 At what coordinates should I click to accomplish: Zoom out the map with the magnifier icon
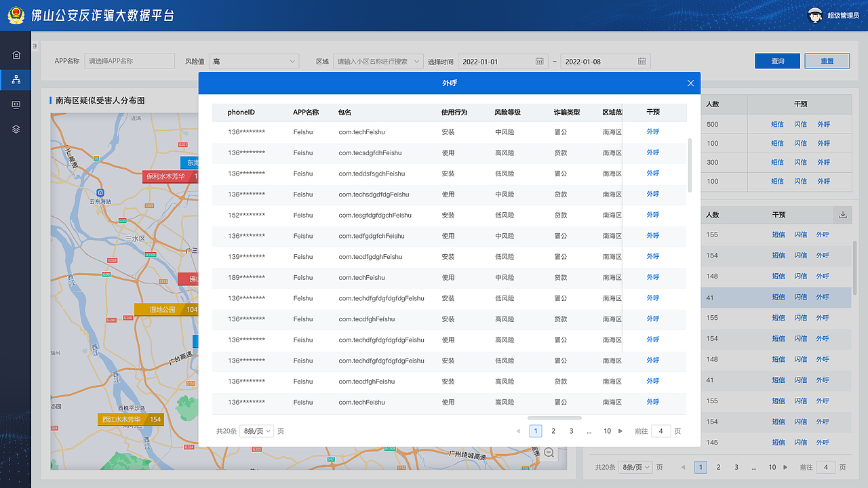tap(549, 452)
